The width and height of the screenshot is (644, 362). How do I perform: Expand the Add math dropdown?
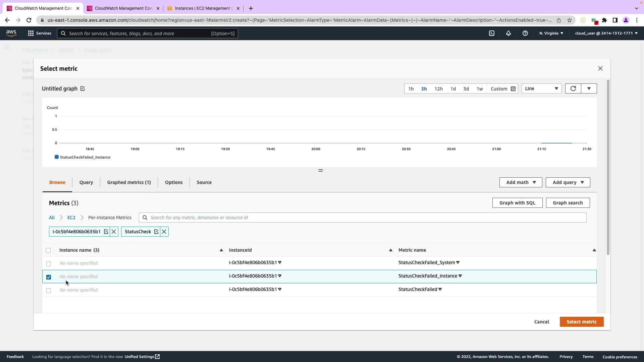tap(521, 182)
